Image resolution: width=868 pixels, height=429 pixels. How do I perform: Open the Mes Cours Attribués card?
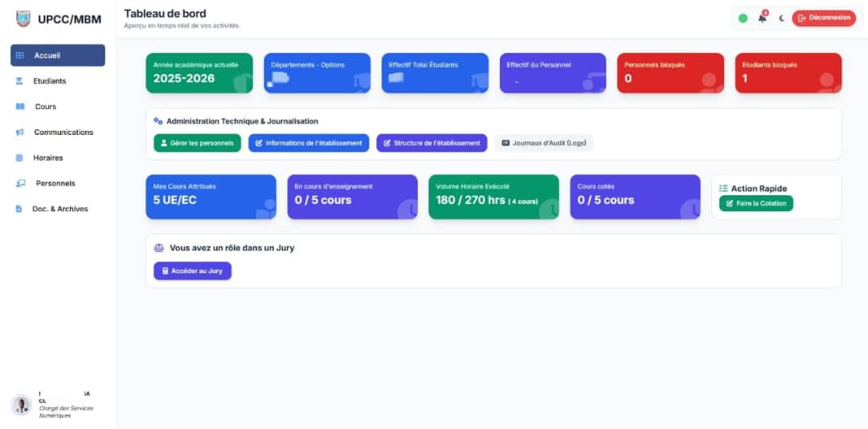click(211, 197)
